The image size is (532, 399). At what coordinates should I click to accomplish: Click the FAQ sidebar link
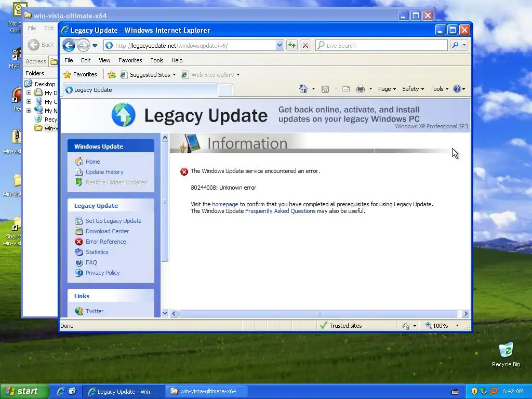tap(91, 262)
